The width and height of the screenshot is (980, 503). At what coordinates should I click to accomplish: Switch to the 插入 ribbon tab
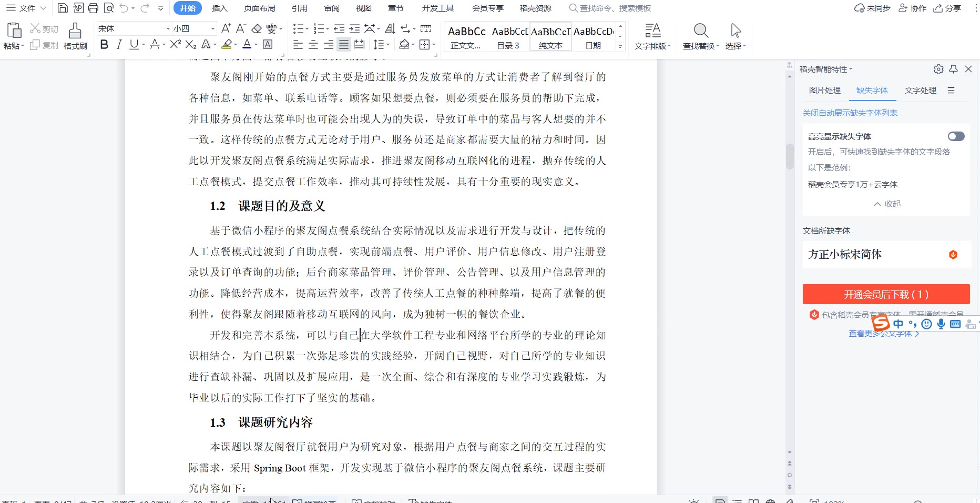(x=219, y=8)
